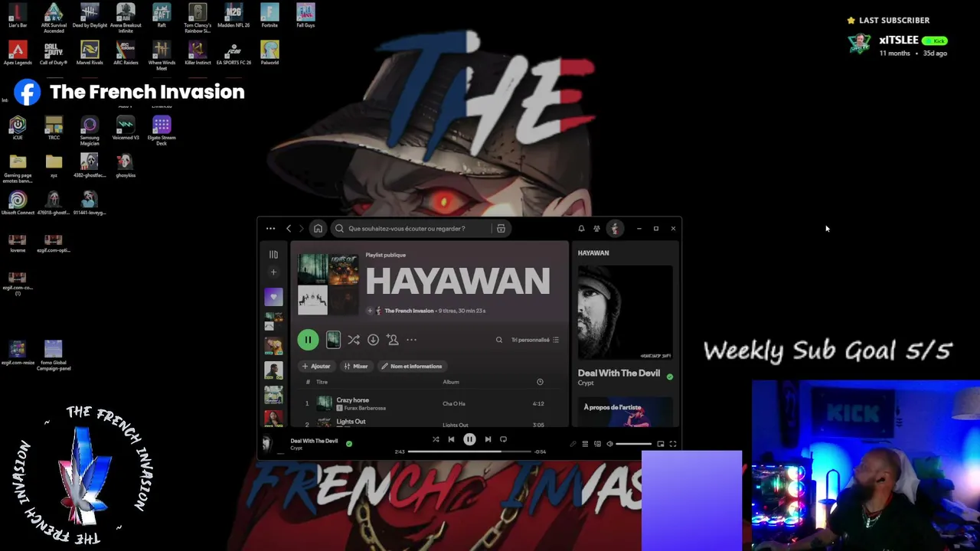The height and width of the screenshot is (551, 980).
Task: Skip to next track
Action: [x=488, y=439]
